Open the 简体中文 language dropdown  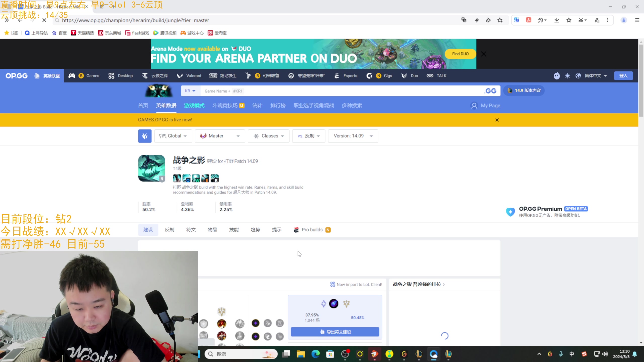pyautogui.click(x=595, y=76)
